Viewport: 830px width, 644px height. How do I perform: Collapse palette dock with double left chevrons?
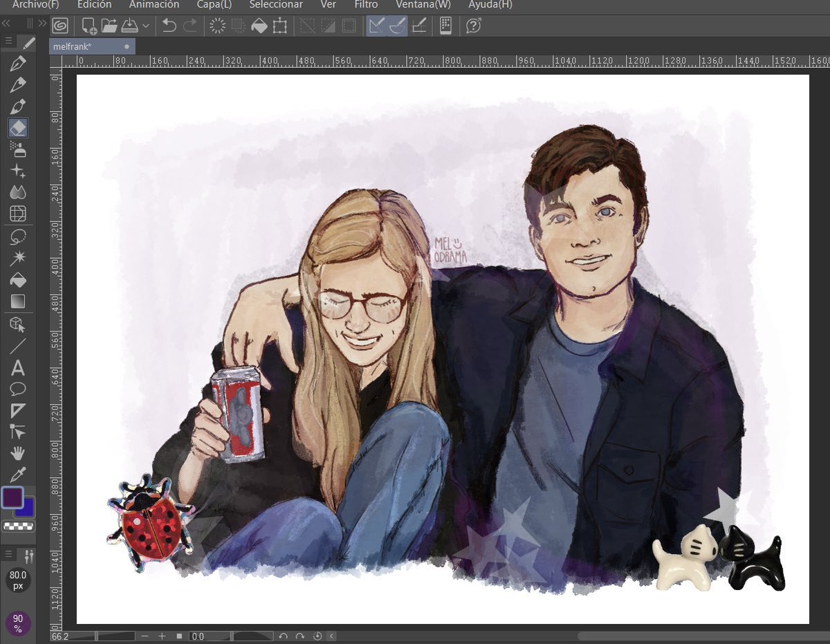[x=6, y=24]
